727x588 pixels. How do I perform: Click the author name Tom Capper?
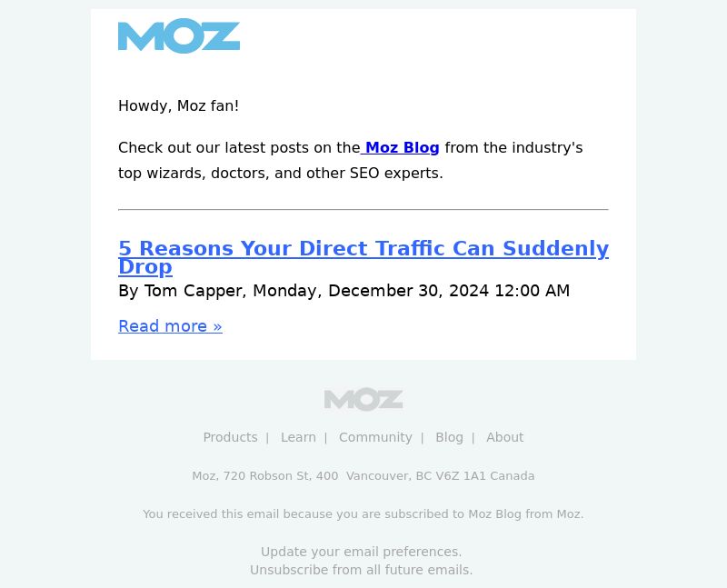193,291
